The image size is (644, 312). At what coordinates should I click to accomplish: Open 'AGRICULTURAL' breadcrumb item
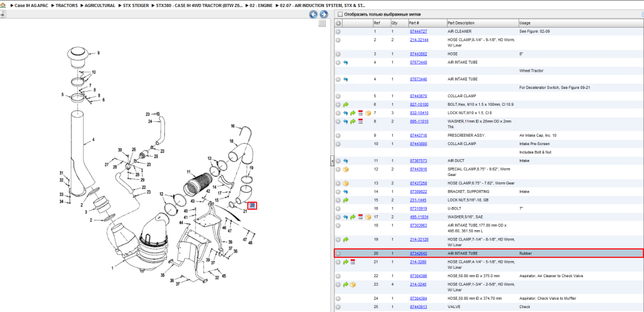pos(100,6)
